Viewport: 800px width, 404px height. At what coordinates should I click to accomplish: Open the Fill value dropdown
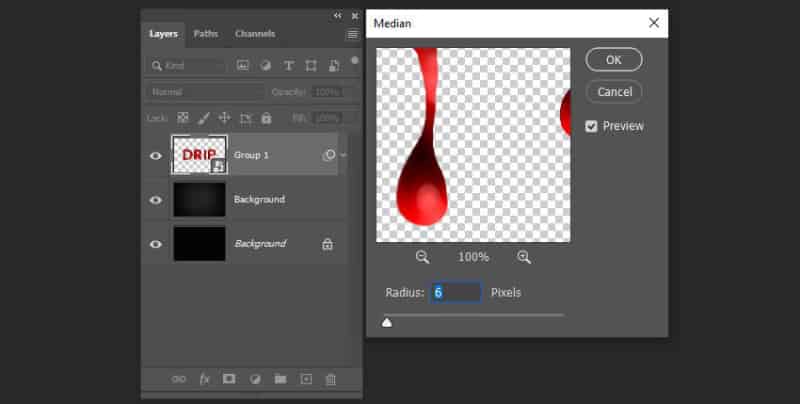[334, 118]
